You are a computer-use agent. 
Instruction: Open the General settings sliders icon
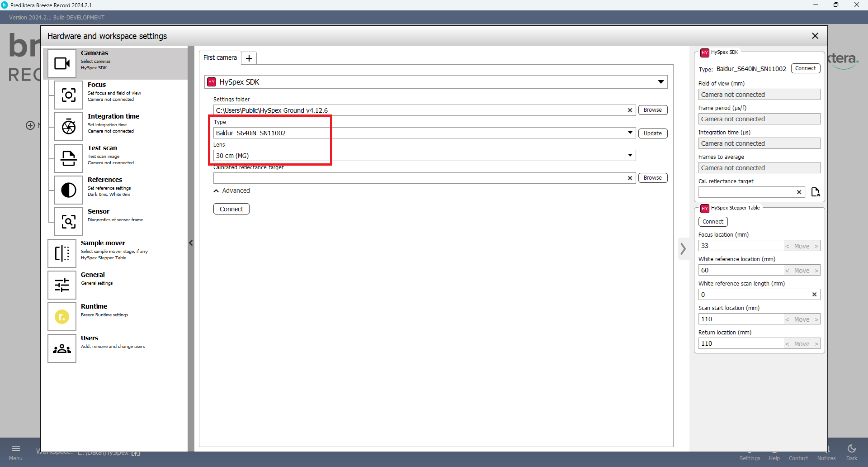(x=62, y=285)
